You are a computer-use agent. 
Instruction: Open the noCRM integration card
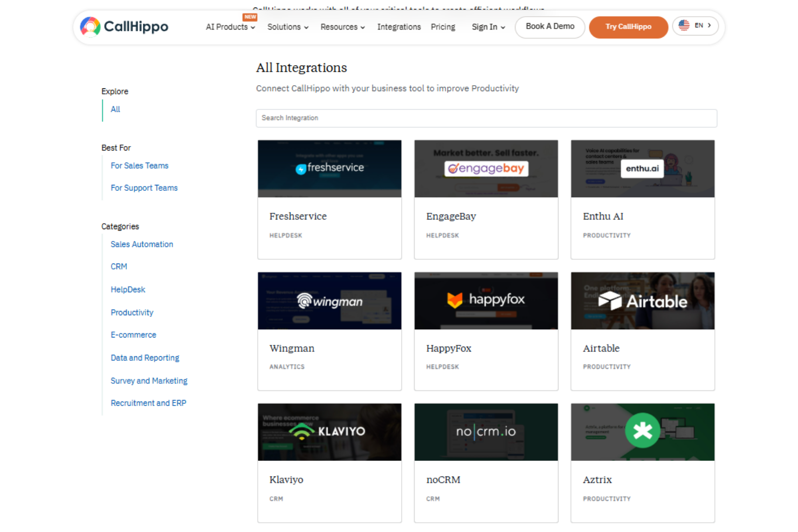(x=486, y=462)
